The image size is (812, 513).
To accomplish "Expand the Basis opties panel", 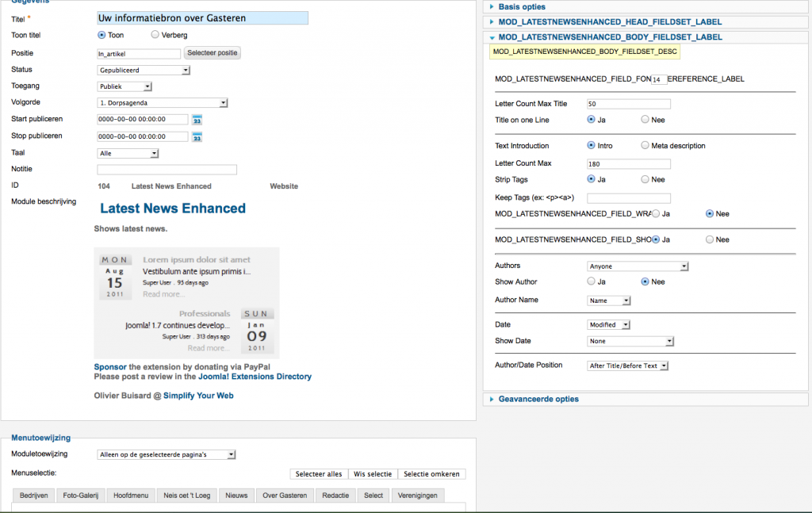I will (522, 6).
